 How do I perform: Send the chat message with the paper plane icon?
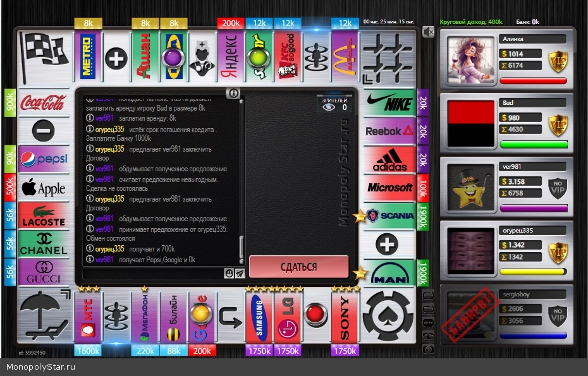[240, 273]
